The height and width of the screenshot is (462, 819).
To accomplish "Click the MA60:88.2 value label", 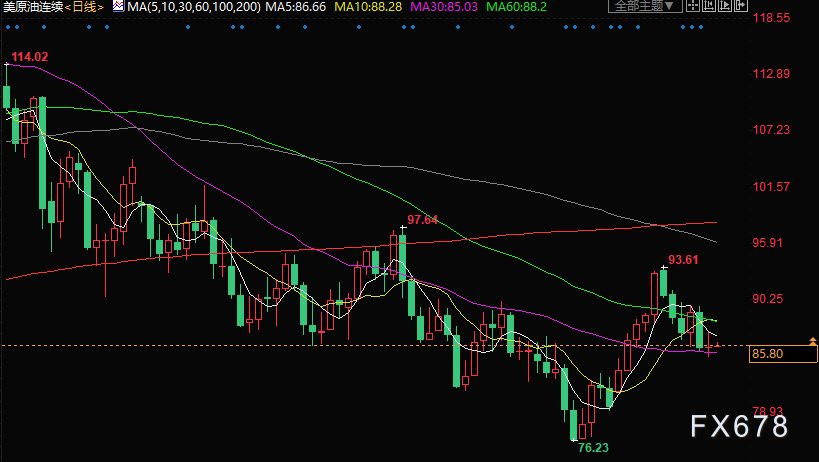I will 517,7.
